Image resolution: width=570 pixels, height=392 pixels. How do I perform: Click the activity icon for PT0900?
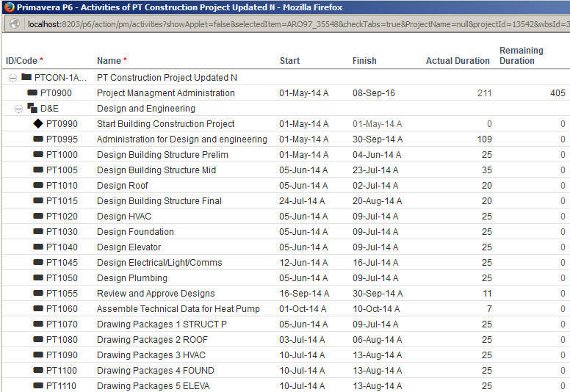[32, 92]
